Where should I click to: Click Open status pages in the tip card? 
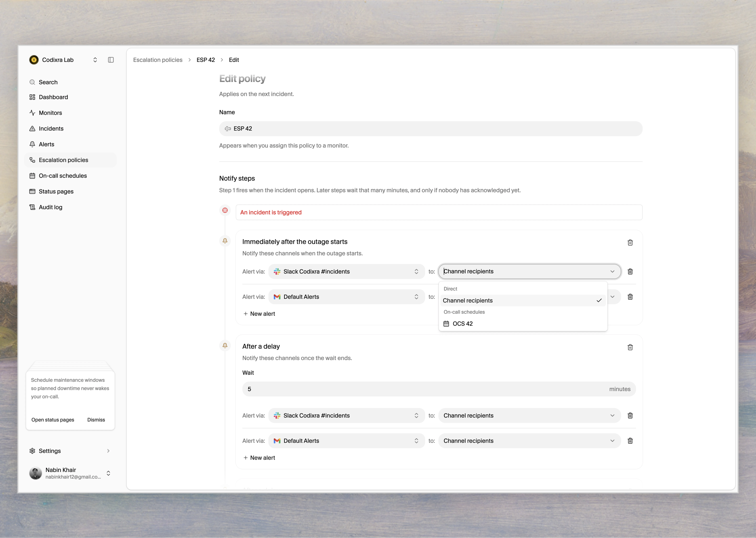pos(53,420)
